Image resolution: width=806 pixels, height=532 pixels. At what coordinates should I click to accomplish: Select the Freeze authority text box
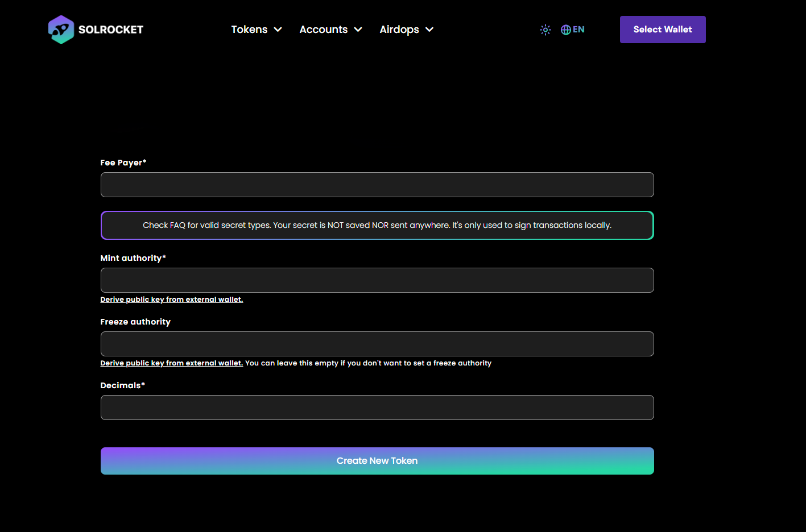pyautogui.click(x=377, y=344)
